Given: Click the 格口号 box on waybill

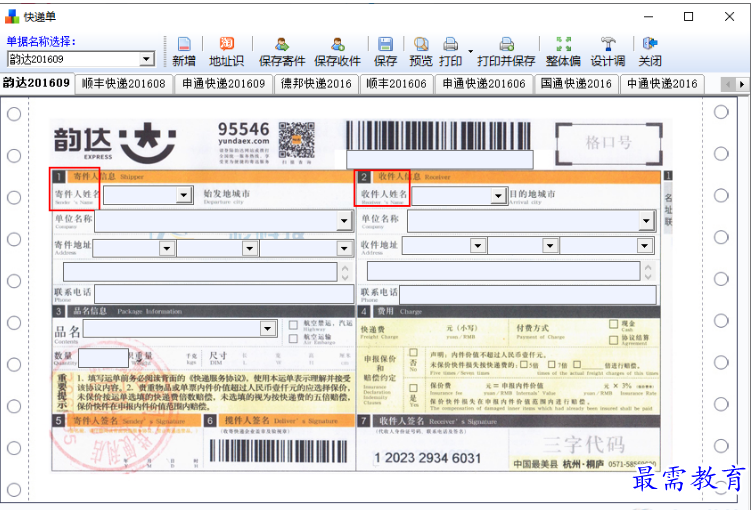Looking at the screenshot, I should [x=609, y=143].
